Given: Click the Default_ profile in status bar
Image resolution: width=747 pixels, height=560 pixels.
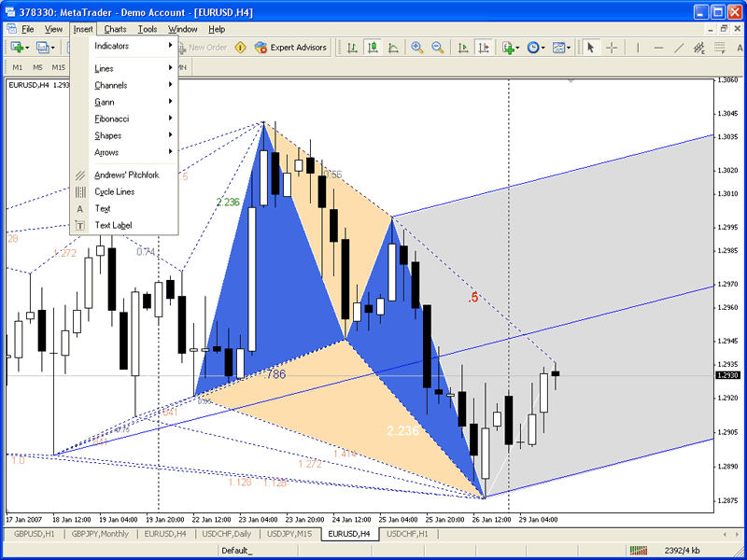Looking at the screenshot, I should tap(237, 551).
